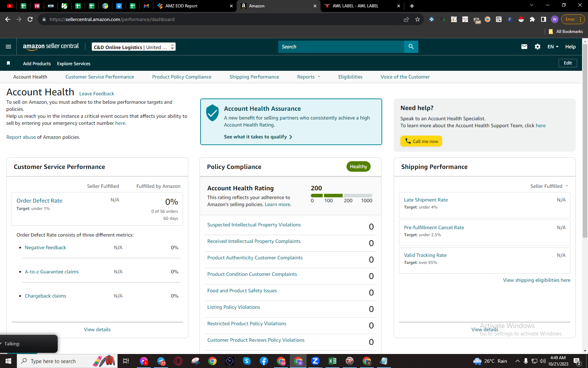This screenshot has width=588, height=368.
Task: Go back to the previous page
Action: tap(8, 19)
